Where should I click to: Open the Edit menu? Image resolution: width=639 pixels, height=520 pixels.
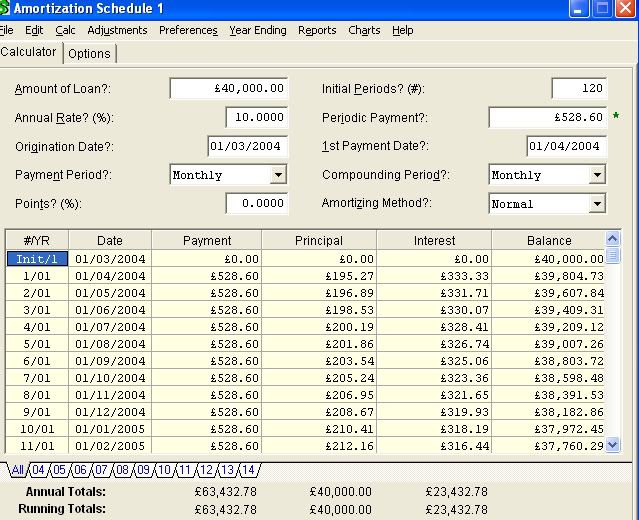(34, 30)
